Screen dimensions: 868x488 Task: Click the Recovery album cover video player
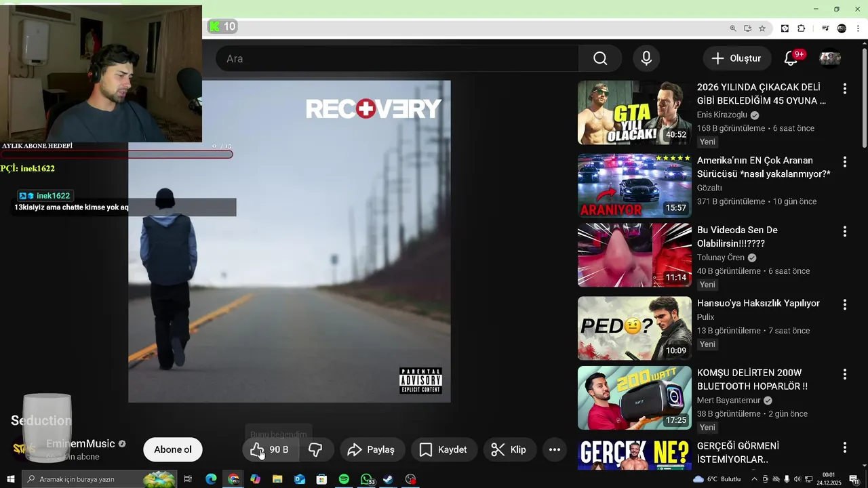pos(290,241)
